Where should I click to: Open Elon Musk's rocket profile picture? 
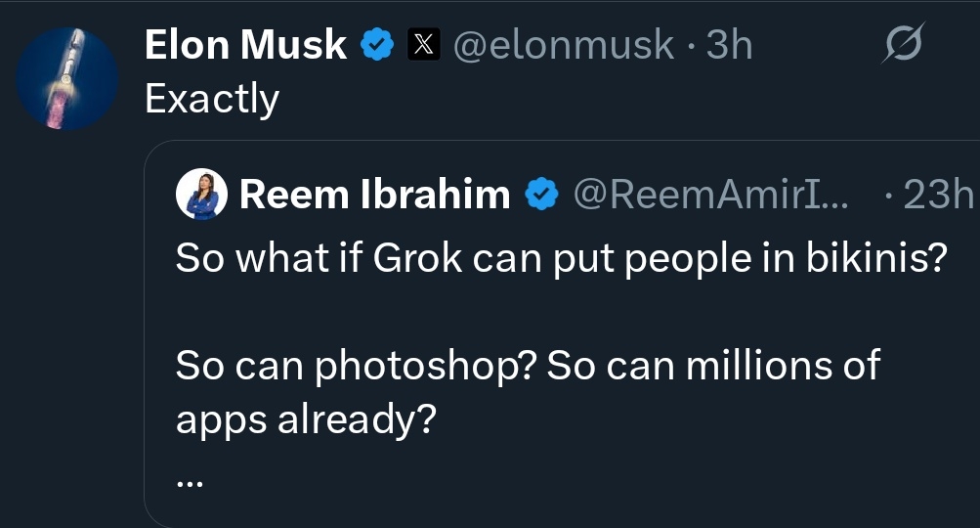pos(67,79)
